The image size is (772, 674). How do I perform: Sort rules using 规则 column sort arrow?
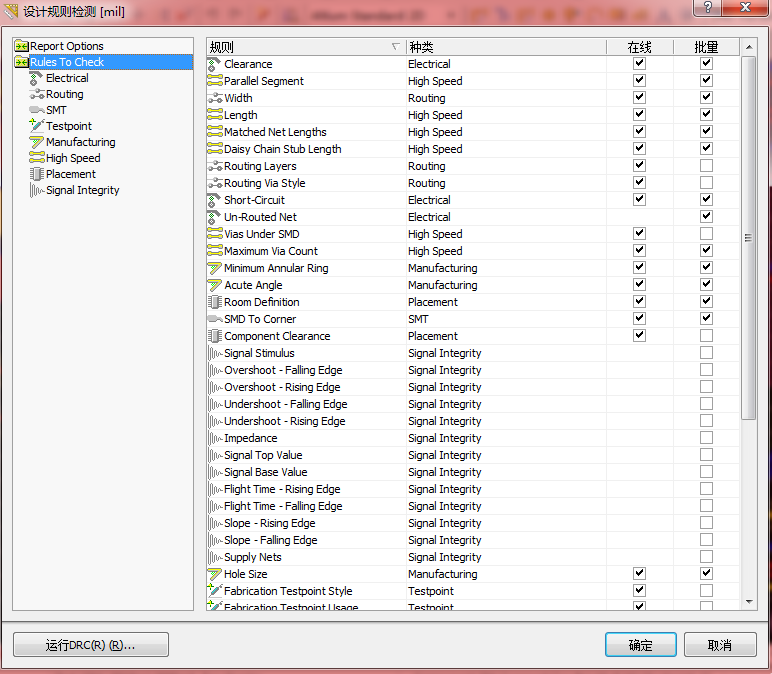[395, 47]
